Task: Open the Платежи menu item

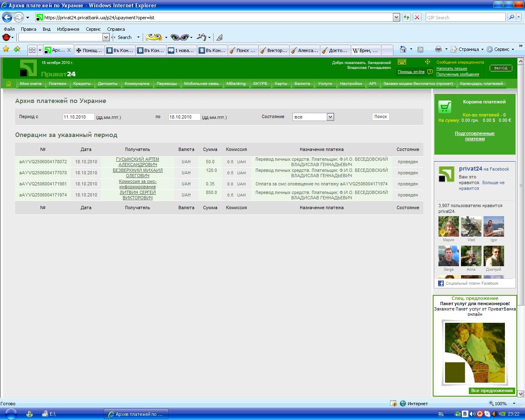Action: tap(57, 83)
